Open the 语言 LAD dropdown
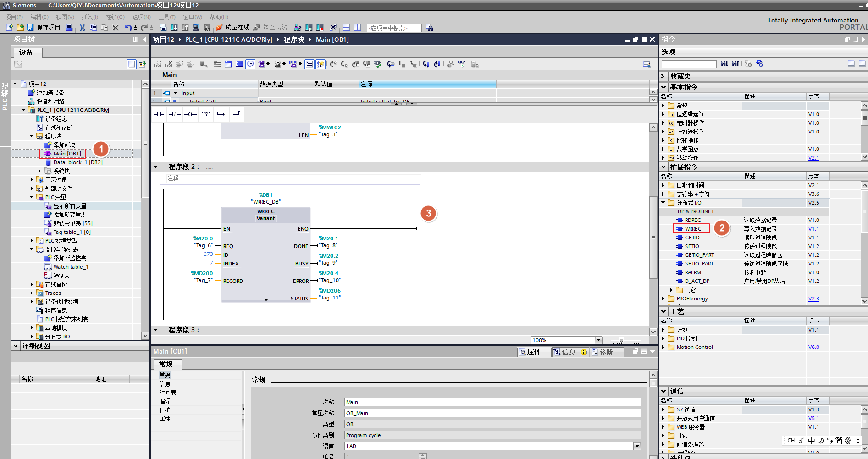868x459 pixels. pos(637,446)
